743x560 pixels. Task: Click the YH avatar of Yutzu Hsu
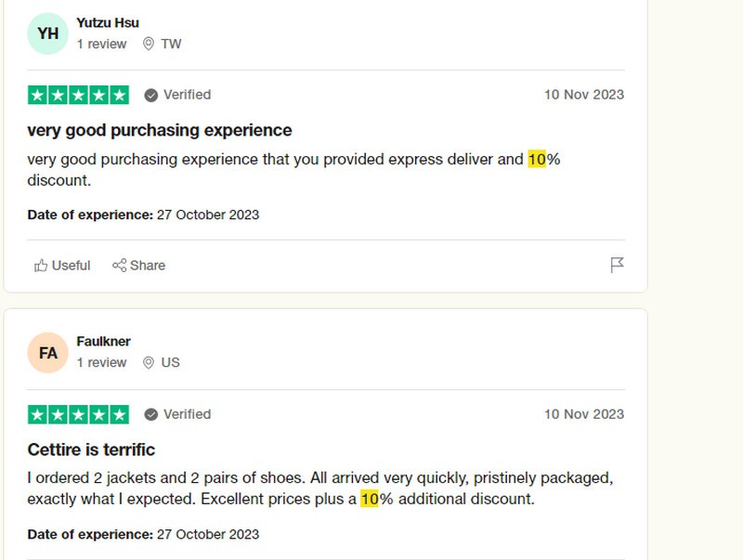coord(48,33)
